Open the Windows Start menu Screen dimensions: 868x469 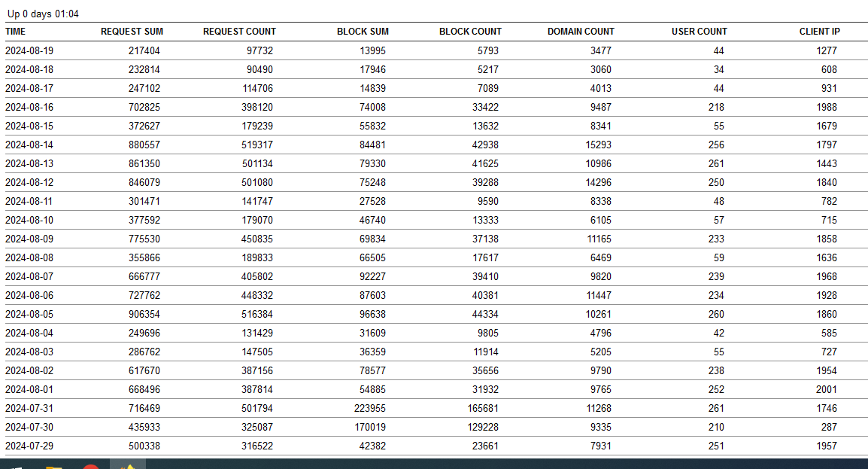click(x=14, y=466)
